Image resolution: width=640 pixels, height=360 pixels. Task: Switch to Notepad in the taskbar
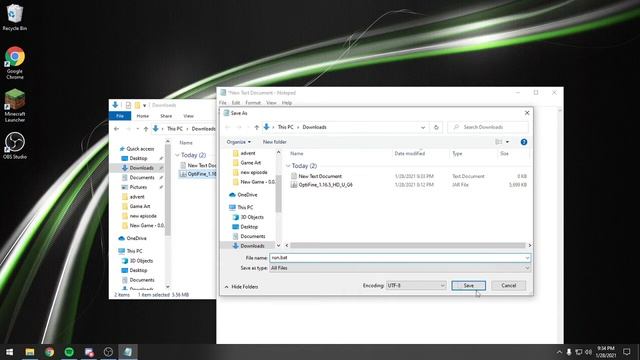128,352
